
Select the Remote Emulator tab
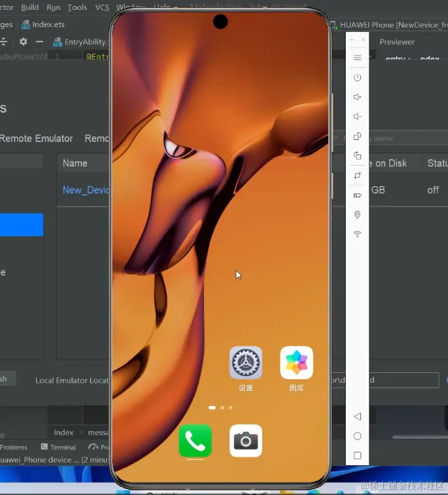[36, 139]
